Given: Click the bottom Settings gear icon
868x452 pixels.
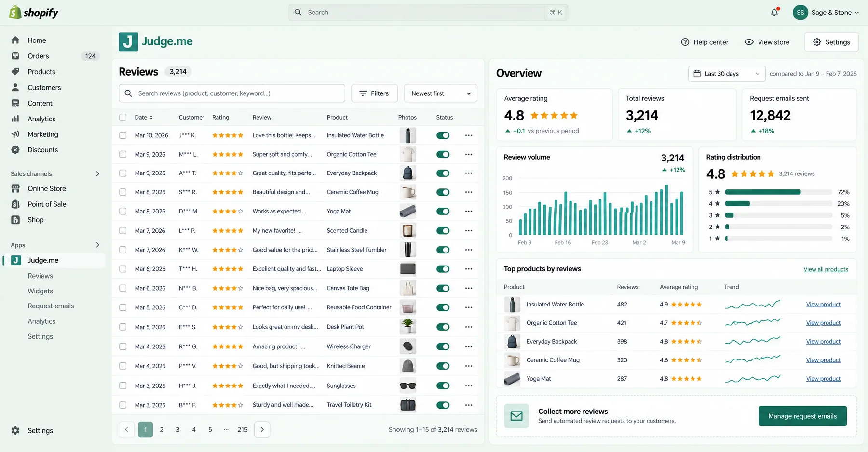Looking at the screenshot, I should tap(15, 431).
